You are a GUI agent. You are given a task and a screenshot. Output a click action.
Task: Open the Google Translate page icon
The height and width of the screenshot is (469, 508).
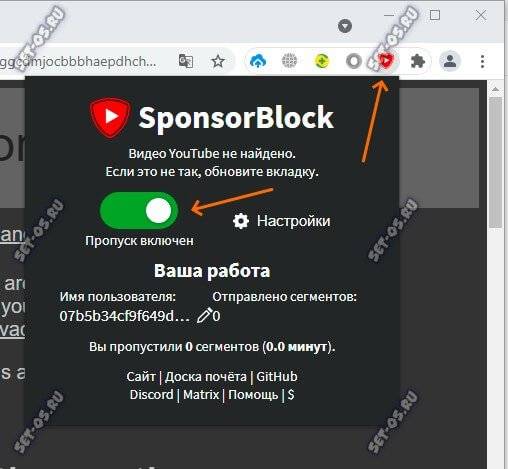186,61
